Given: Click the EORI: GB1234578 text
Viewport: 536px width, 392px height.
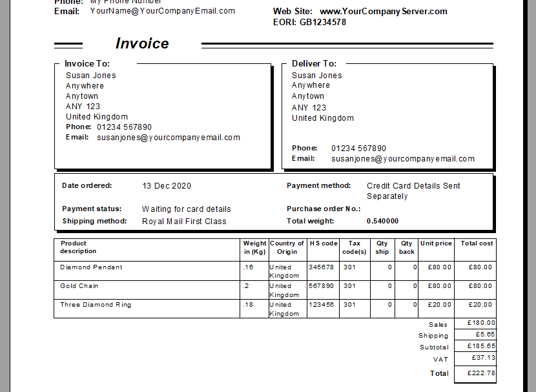Looking at the screenshot, I should [309, 22].
